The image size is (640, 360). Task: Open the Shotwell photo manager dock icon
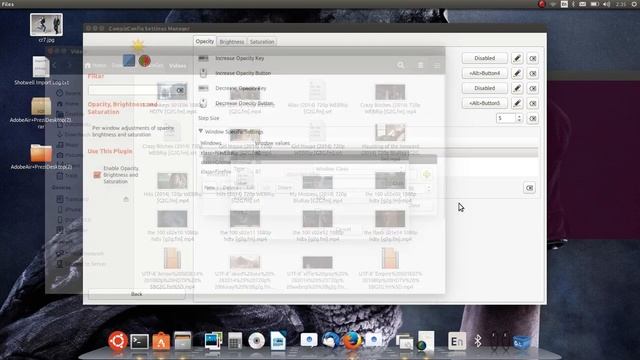pyautogui.click(x=213, y=341)
